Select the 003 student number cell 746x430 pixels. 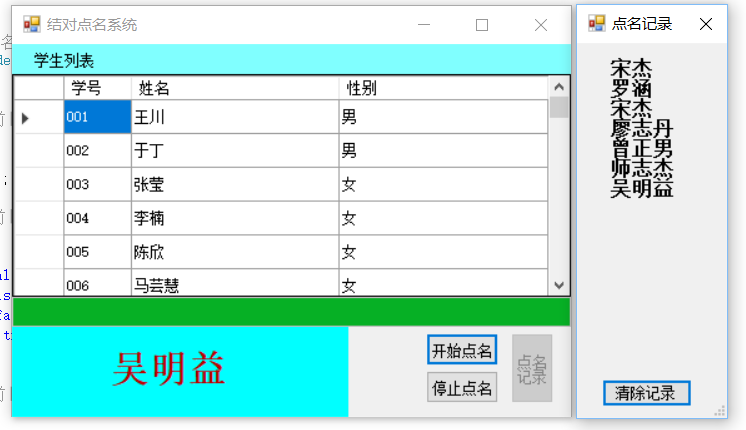tap(98, 185)
